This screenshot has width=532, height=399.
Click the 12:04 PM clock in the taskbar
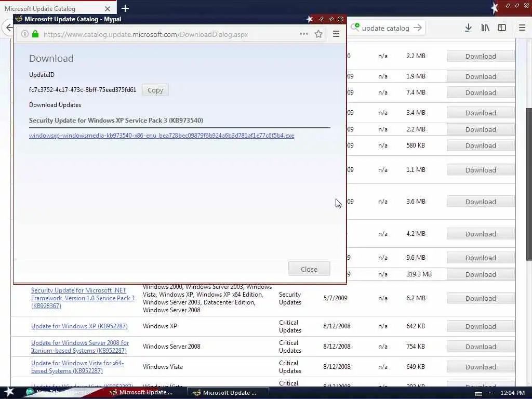[512, 393]
